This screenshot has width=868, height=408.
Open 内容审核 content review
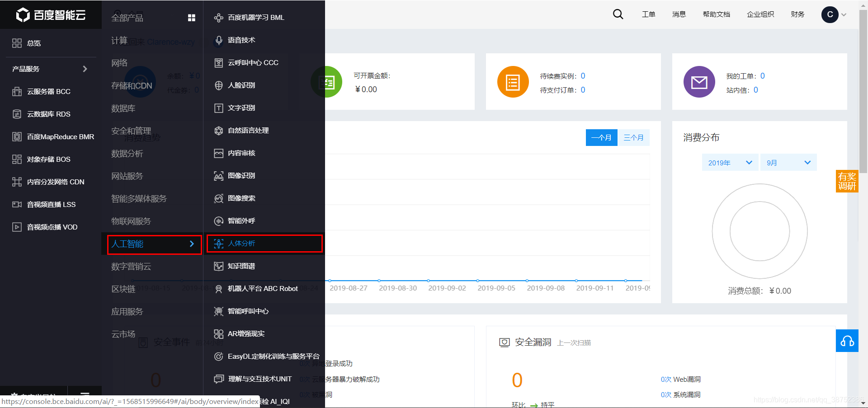235,153
